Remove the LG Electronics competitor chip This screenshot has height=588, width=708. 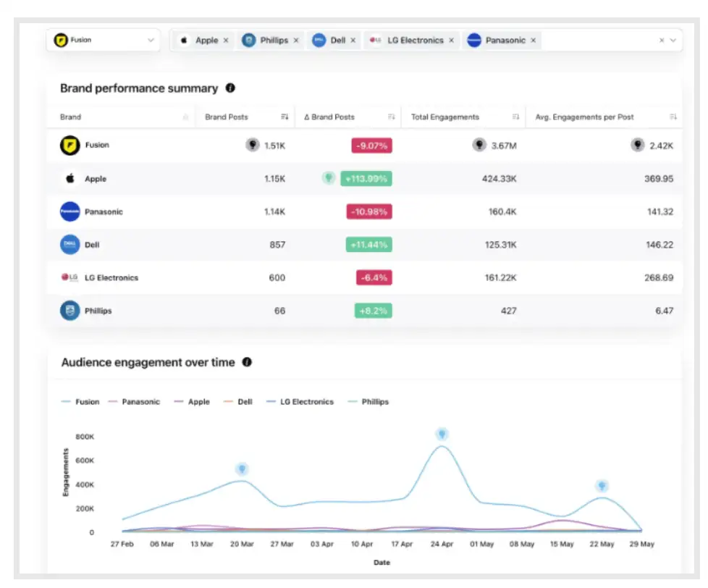[451, 41]
